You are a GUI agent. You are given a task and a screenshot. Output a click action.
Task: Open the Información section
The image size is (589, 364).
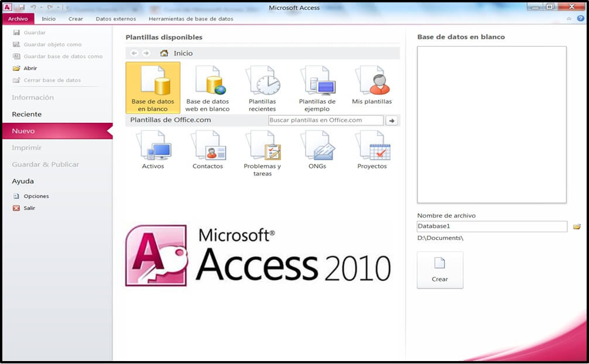pyautogui.click(x=33, y=98)
